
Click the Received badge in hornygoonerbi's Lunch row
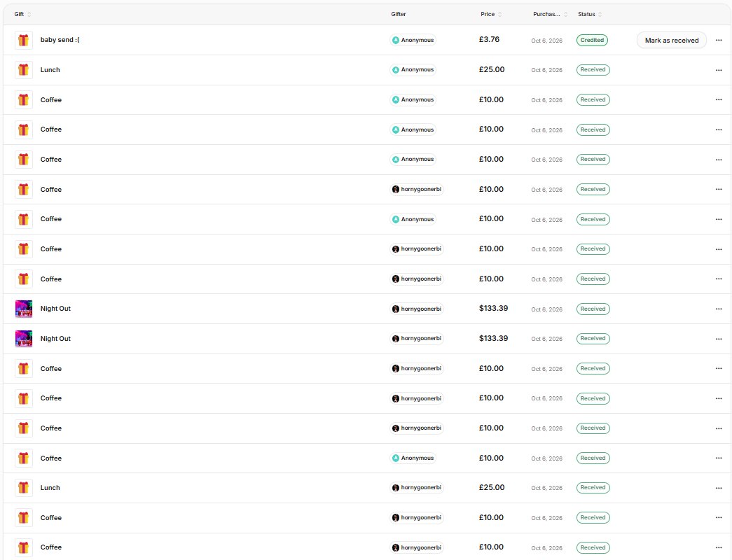click(593, 488)
